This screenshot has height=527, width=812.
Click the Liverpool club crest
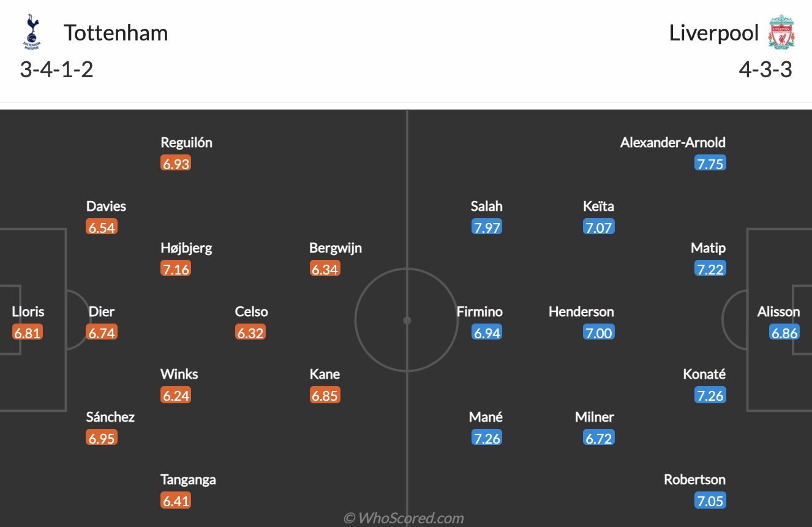pyautogui.click(x=781, y=32)
